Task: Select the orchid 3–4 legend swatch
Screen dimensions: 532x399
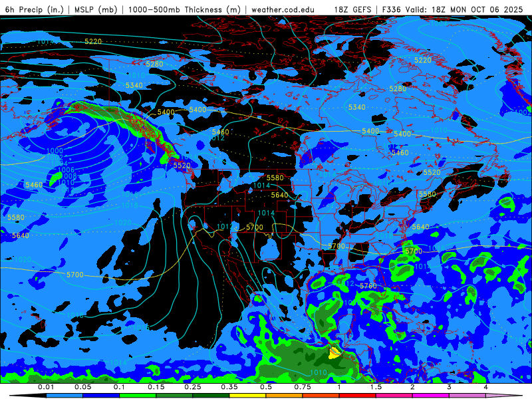Action: point(467,396)
